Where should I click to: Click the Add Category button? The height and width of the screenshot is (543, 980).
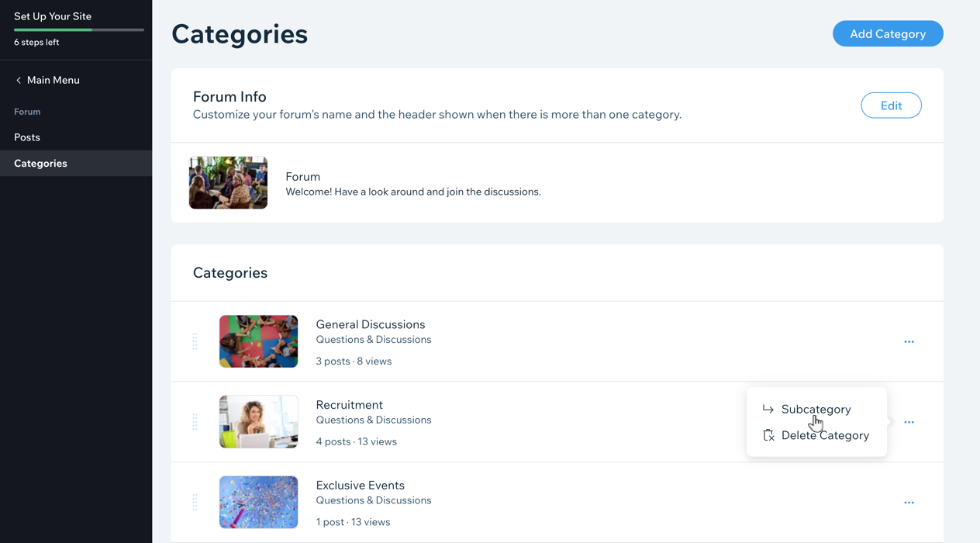pos(888,33)
